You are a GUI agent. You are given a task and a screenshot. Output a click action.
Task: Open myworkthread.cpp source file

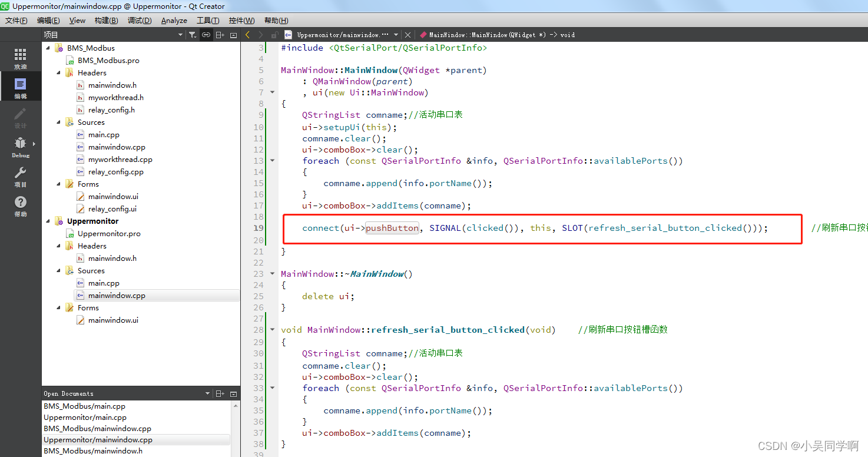(120, 159)
